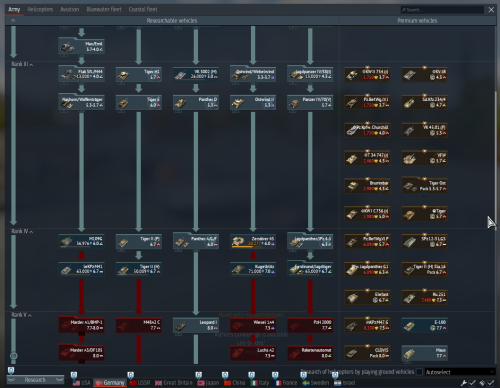Viewport: 500px width, 388px height.
Task: Select the premium VFW vehicle card
Action: coord(424,158)
